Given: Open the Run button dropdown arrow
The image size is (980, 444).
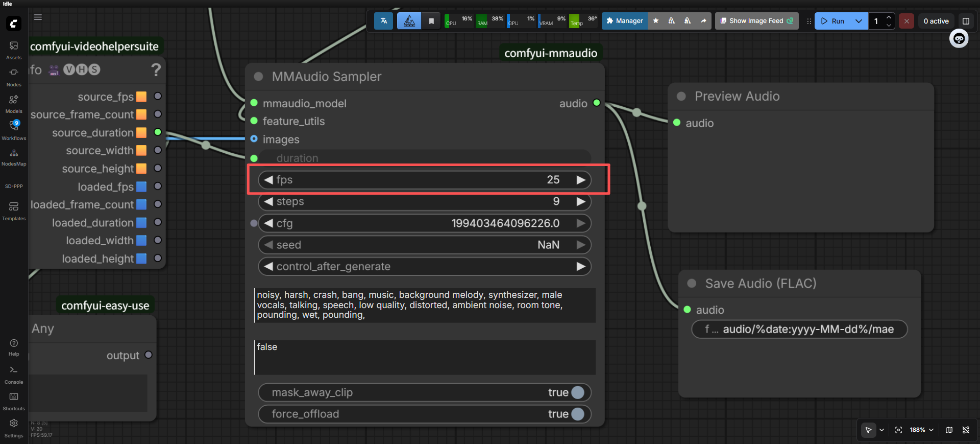Looking at the screenshot, I should tap(859, 21).
